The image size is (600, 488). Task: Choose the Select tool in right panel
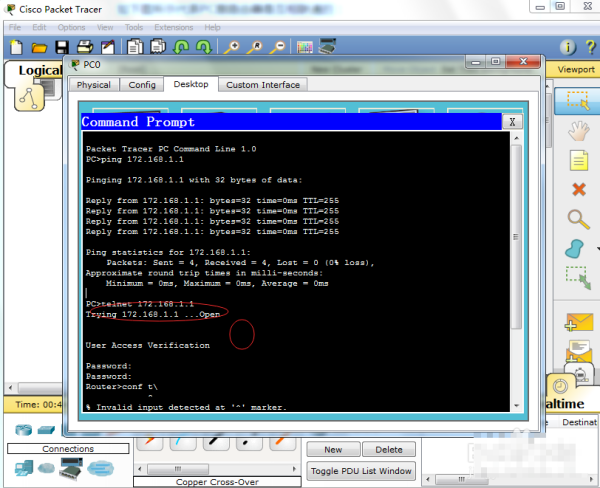[578, 100]
